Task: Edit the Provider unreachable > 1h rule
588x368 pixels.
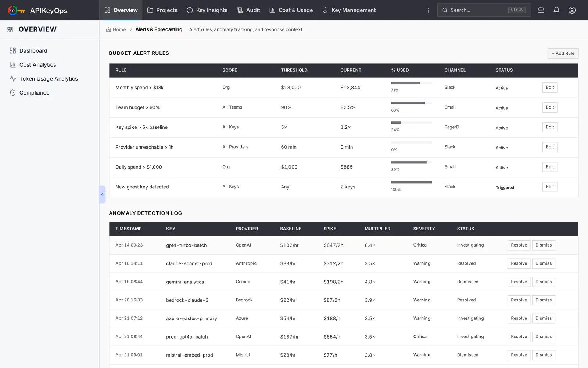Action: [x=550, y=147]
